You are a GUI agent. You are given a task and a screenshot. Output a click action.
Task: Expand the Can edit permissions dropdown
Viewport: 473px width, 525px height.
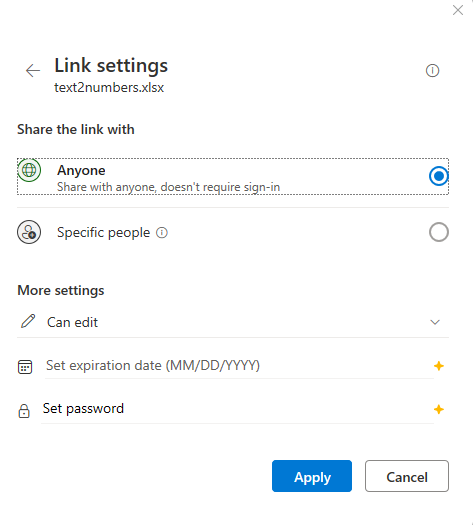(x=233, y=322)
